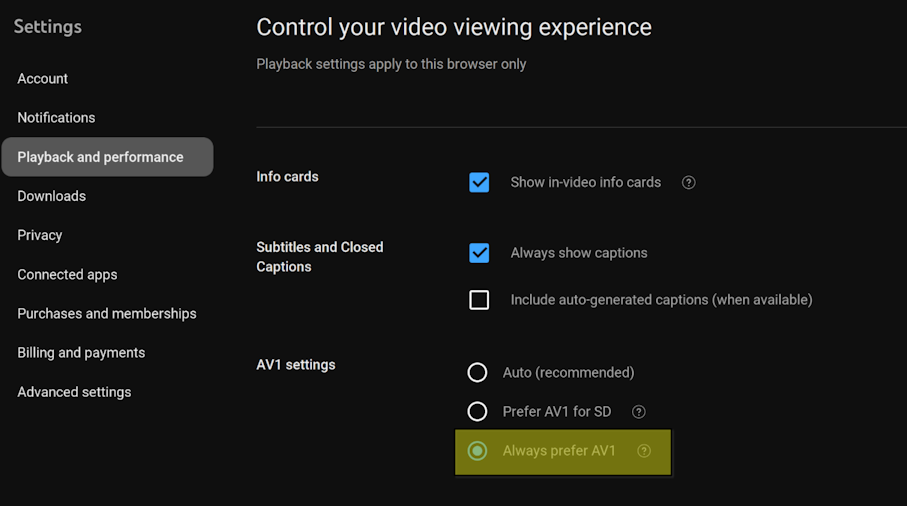Image resolution: width=907 pixels, height=506 pixels.
Task: Open help icon next to Always prefer AV1
Action: click(x=644, y=451)
